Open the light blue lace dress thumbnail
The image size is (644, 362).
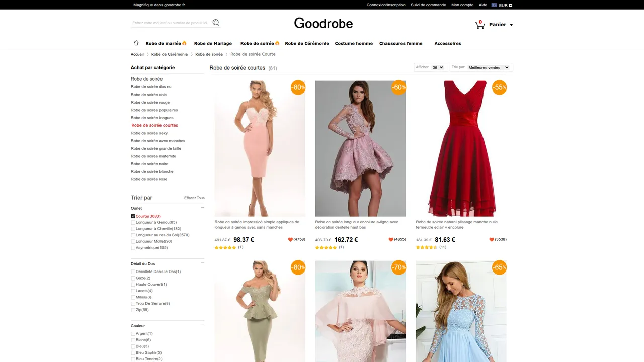461,311
